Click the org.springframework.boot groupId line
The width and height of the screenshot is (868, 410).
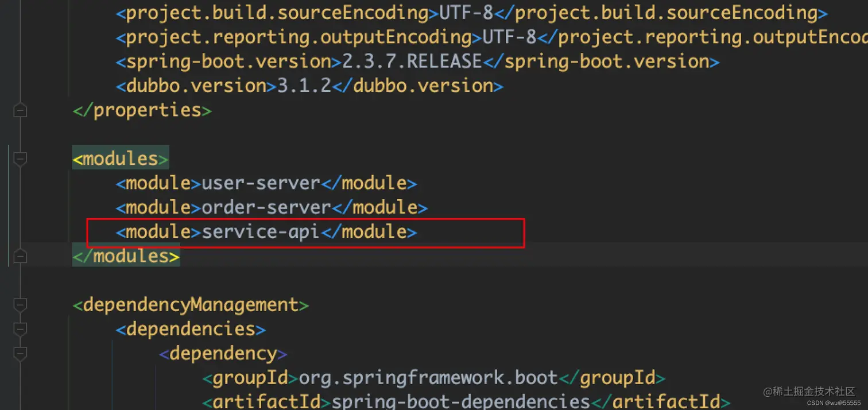(x=434, y=378)
